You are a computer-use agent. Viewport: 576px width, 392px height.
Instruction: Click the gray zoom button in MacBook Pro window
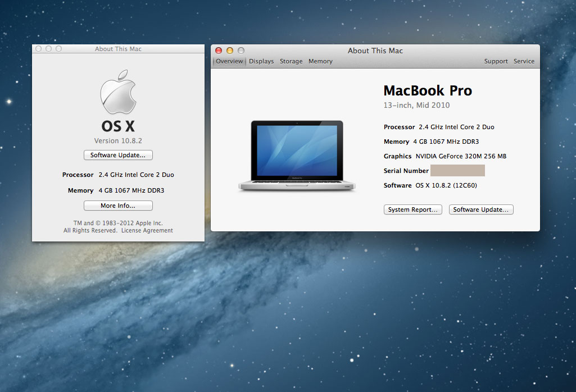[241, 51]
